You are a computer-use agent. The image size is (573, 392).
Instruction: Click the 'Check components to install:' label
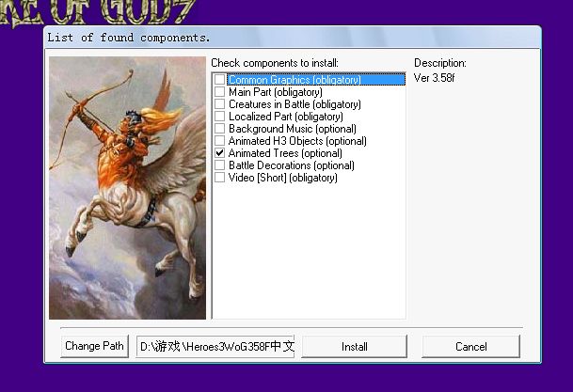274,63
